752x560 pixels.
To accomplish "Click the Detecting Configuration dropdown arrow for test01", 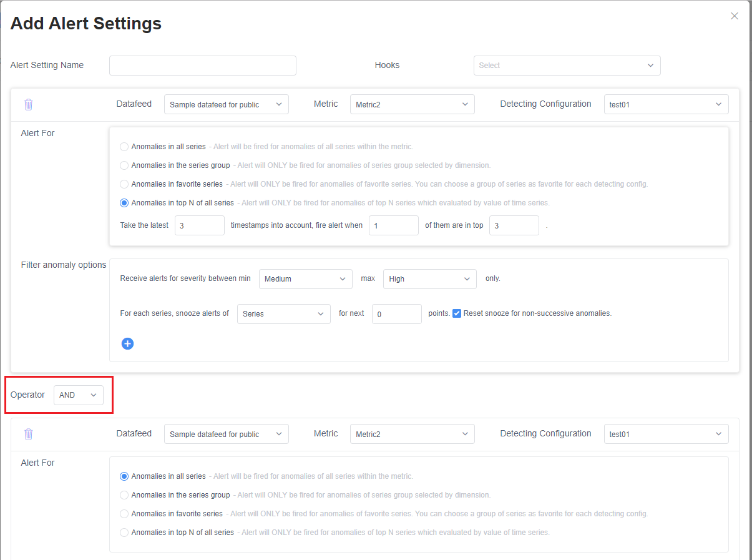I will [x=720, y=104].
